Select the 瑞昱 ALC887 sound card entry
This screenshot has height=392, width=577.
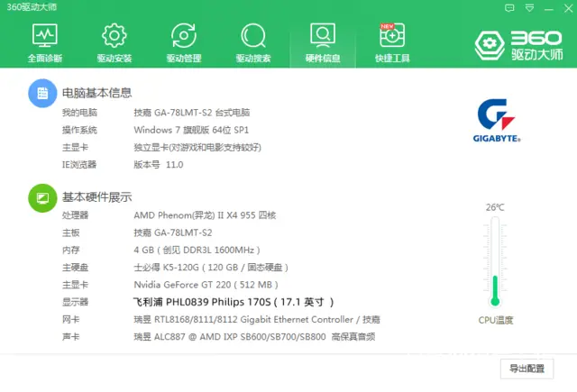[x=254, y=336]
